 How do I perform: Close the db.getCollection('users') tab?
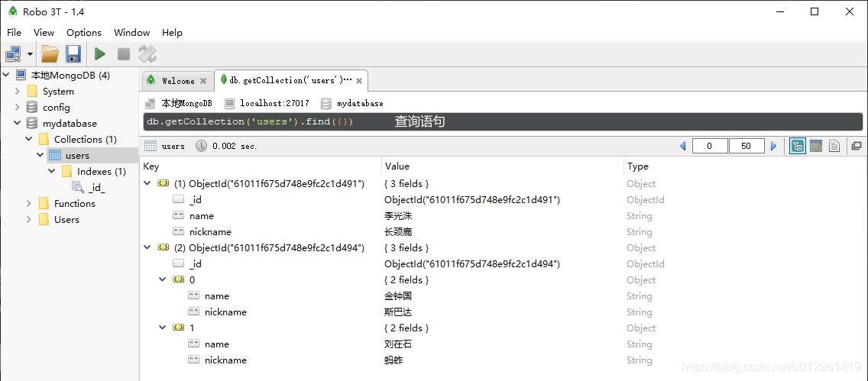click(x=358, y=81)
